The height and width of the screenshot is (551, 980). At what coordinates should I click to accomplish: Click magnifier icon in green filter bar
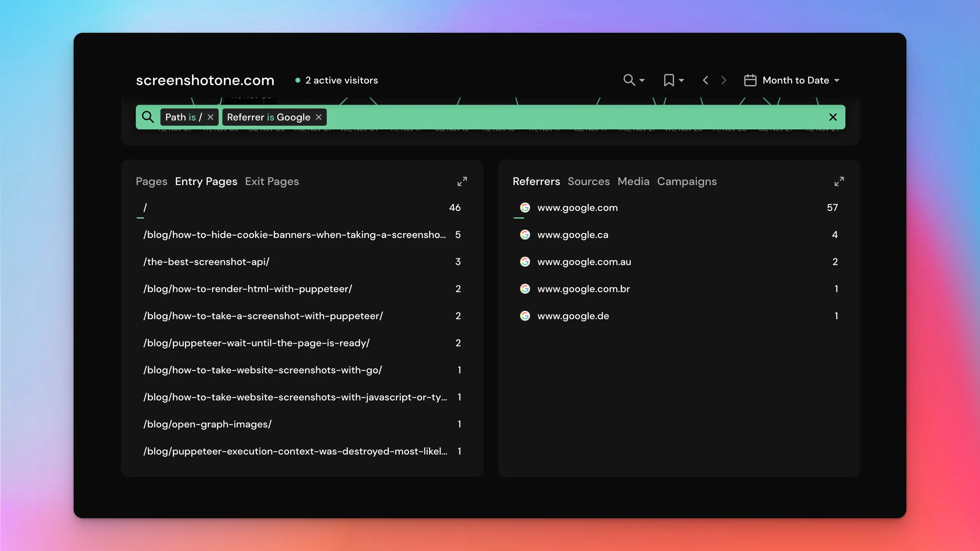tap(148, 117)
